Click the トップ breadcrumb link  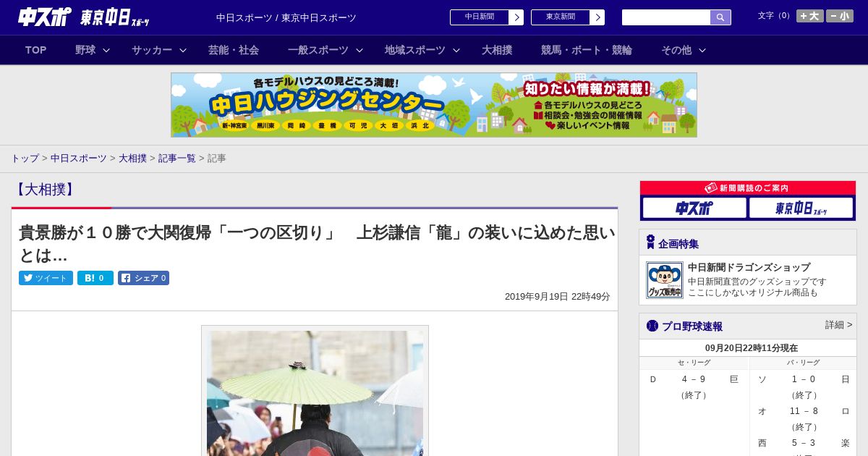pyautogui.click(x=25, y=158)
